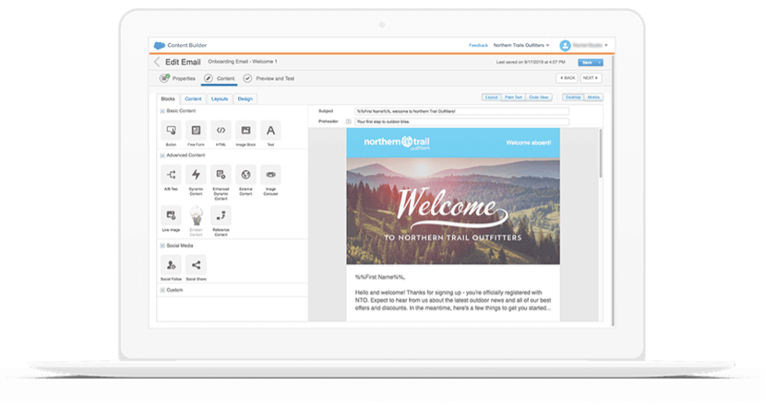The width and height of the screenshot is (768, 405).
Task: Click the BACK button
Action: 568,78
